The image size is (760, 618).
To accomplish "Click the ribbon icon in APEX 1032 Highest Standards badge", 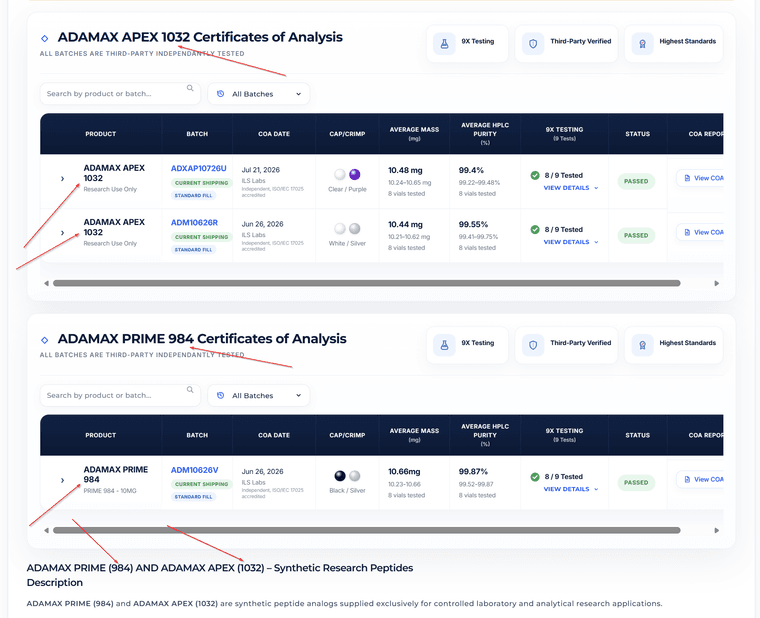I will (642, 44).
